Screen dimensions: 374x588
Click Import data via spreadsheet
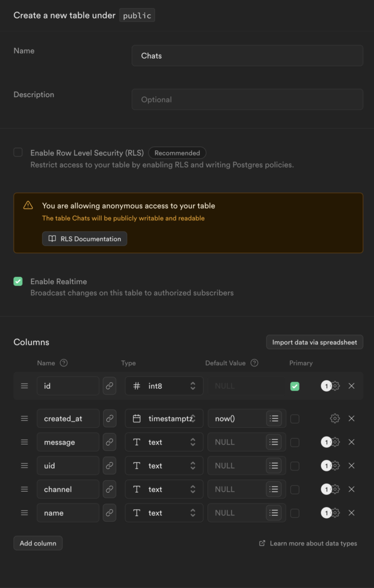pos(314,342)
